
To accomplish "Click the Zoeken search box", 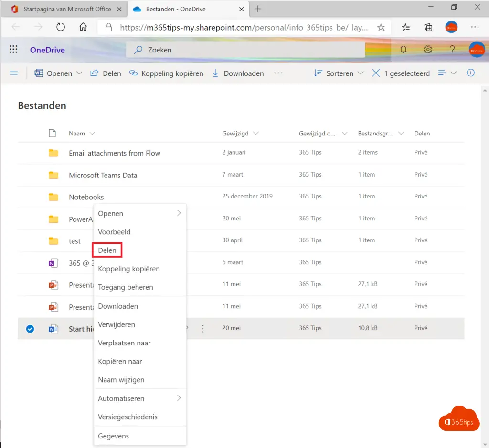I will coord(245,50).
